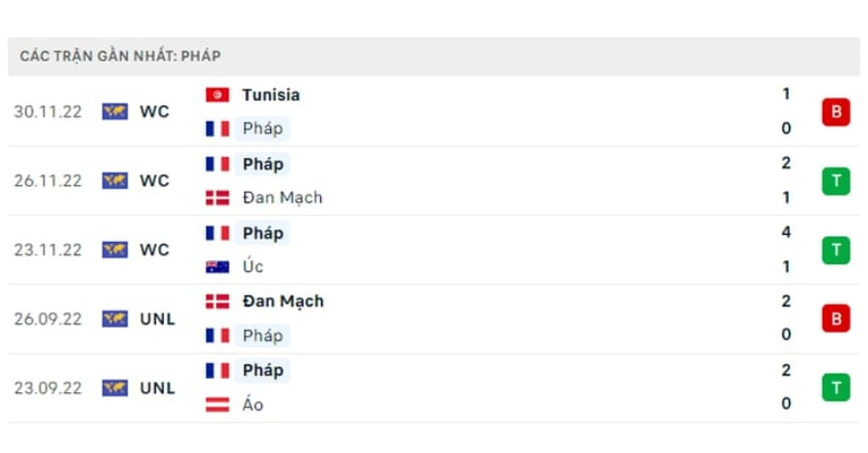This screenshot has width=868, height=453.
Task: Click the green T badge for Úc match
Action: click(x=836, y=250)
